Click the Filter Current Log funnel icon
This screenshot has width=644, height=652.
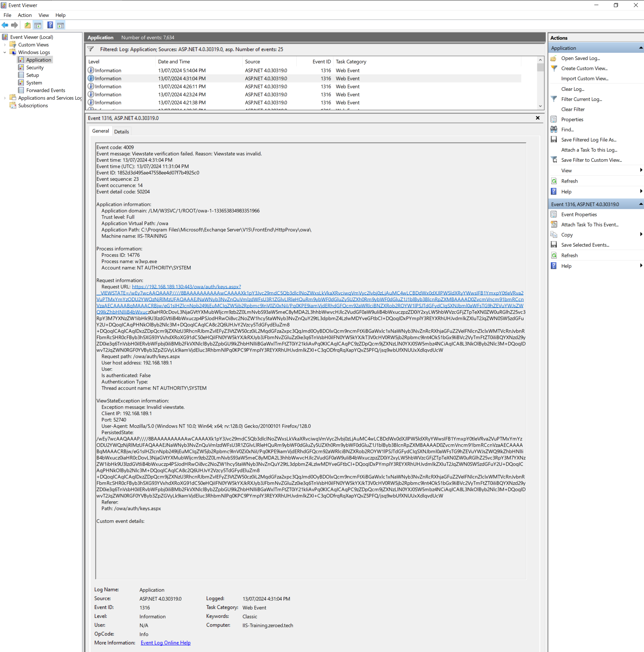(x=554, y=99)
